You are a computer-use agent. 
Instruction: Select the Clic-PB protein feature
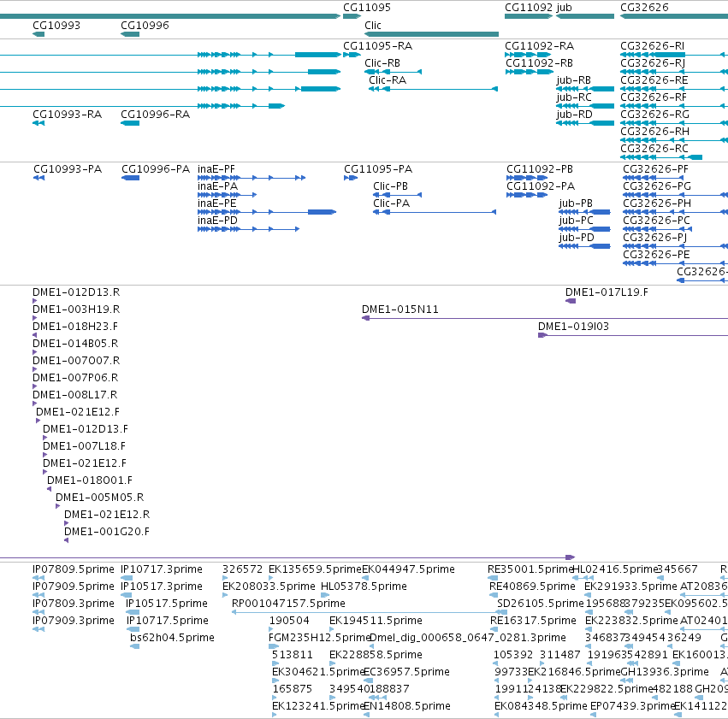(x=398, y=195)
